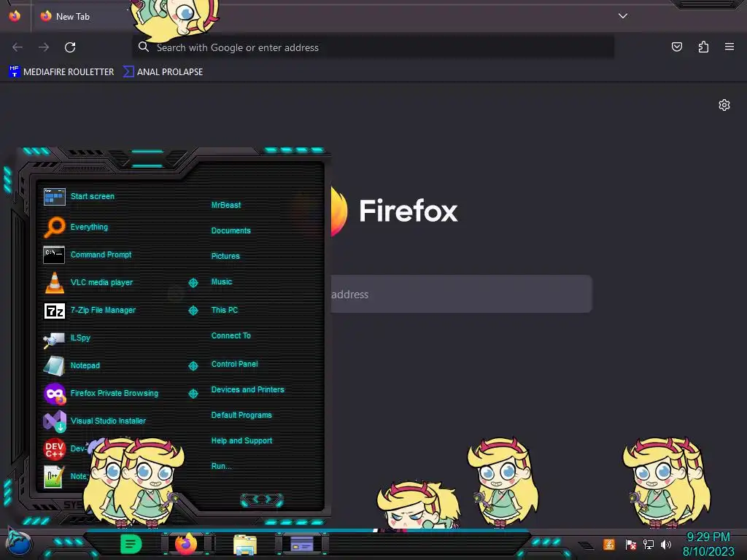Click the Firefox reload button
The width and height of the screenshot is (747, 560).
[x=70, y=47]
